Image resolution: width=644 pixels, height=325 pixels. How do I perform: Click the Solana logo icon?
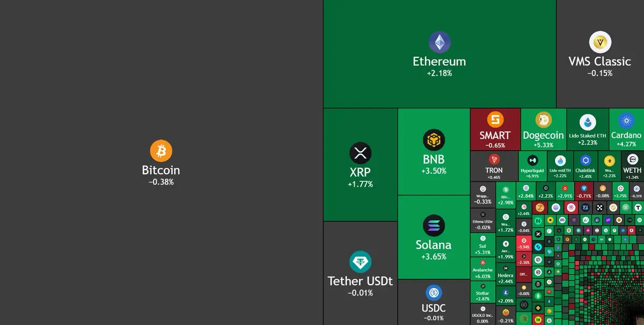click(x=434, y=226)
